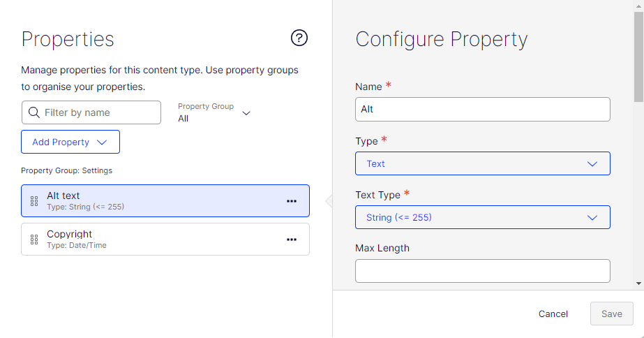Expand the Add Property dropdown button
This screenshot has width=644, height=338.
[x=70, y=142]
